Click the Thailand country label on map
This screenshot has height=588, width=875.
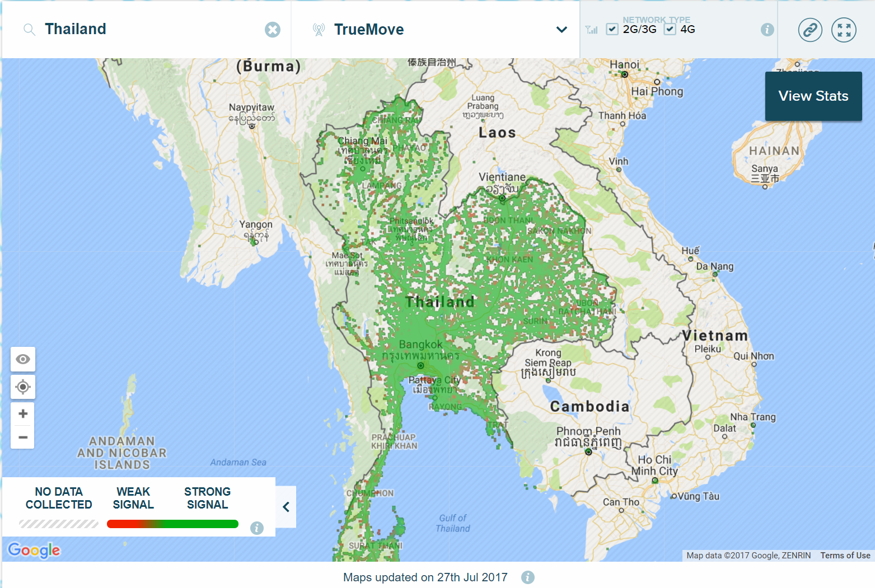(440, 302)
